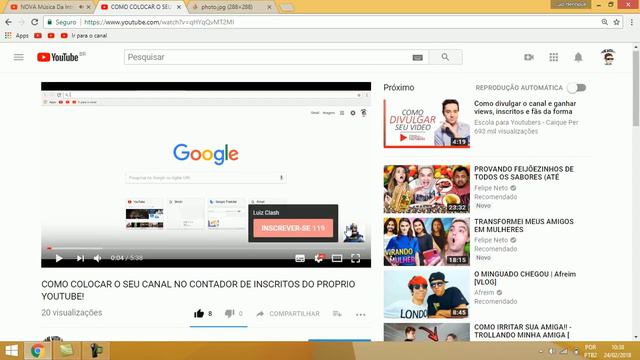Bookmark this page with the star
Viewport: 640px width, 360px height.
(x=616, y=22)
